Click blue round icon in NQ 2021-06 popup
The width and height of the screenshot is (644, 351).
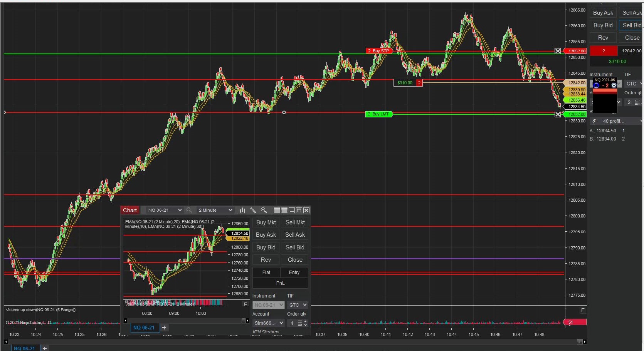click(597, 85)
